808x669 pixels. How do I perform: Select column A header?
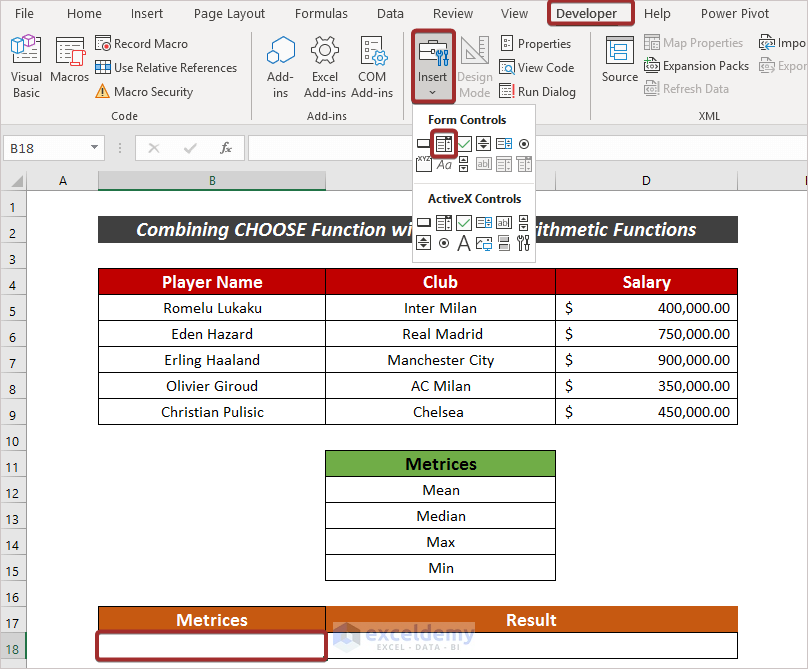click(62, 181)
